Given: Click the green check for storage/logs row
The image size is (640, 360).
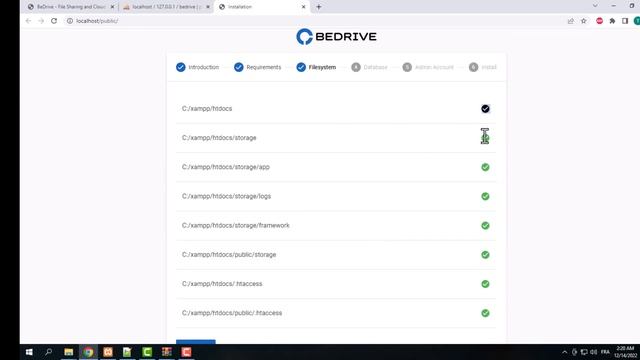Looking at the screenshot, I should [485, 196].
